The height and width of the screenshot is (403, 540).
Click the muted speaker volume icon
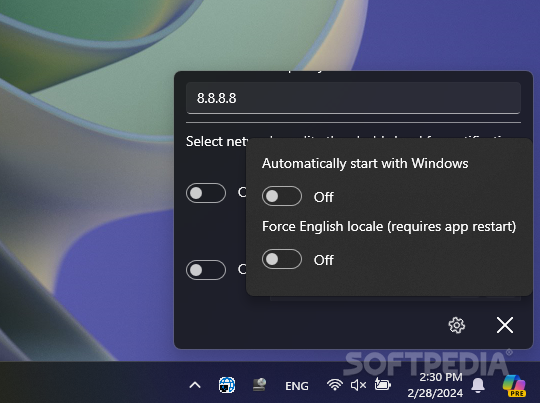click(359, 385)
